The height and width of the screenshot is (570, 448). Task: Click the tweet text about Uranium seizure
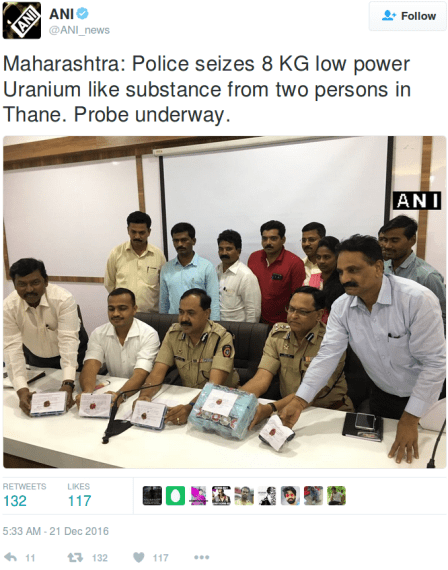pos(207,89)
